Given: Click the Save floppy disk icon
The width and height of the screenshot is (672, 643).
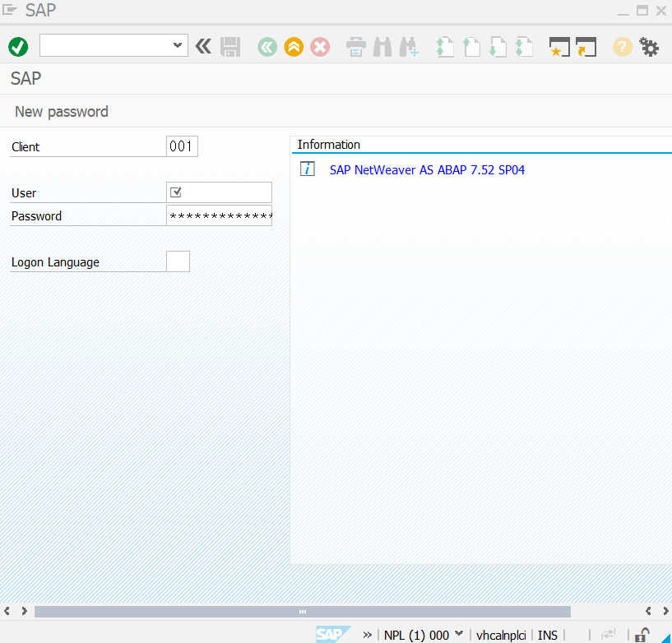Looking at the screenshot, I should pos(230,47).
